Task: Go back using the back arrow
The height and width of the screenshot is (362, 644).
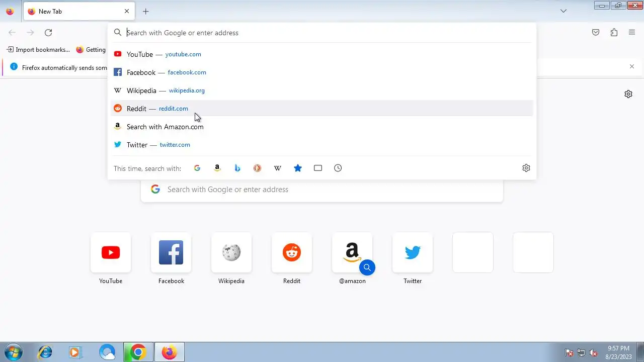Action: (12, 33)
